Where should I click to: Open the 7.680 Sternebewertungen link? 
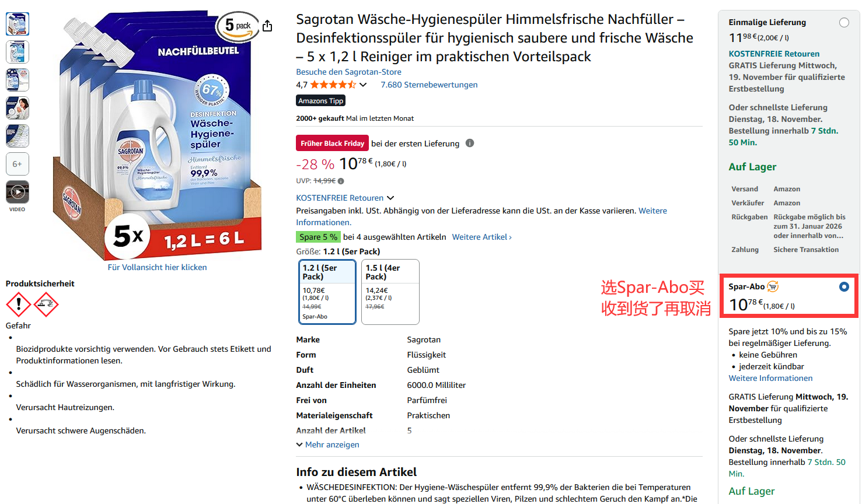pyautogui.click(x=429, y=85)
